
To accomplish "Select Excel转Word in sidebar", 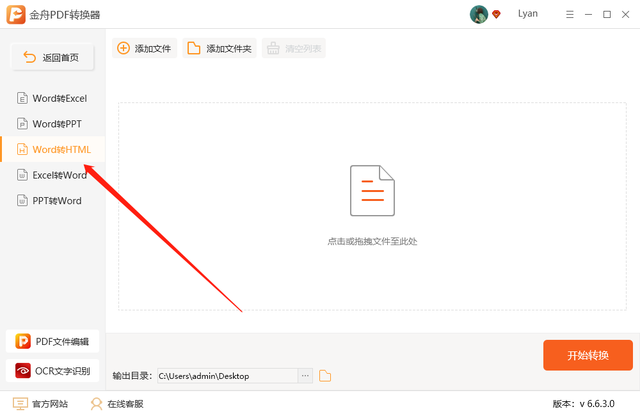I will click(53, 175).
